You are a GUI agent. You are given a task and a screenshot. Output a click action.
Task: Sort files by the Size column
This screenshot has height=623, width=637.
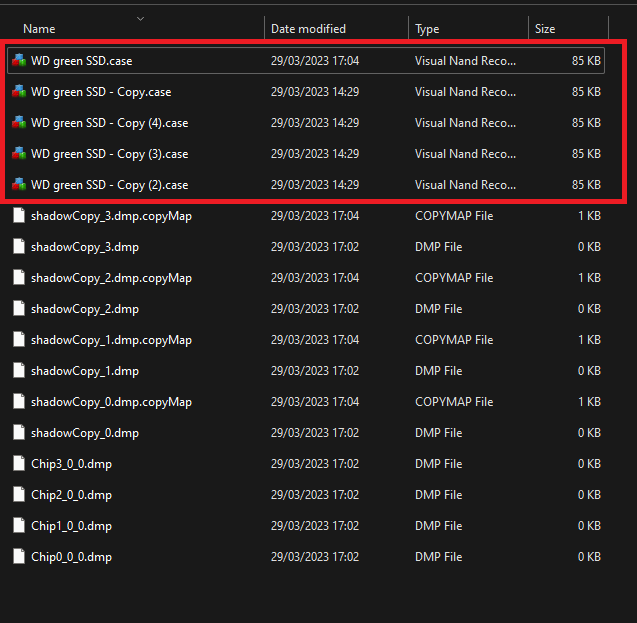coord(545,29)
